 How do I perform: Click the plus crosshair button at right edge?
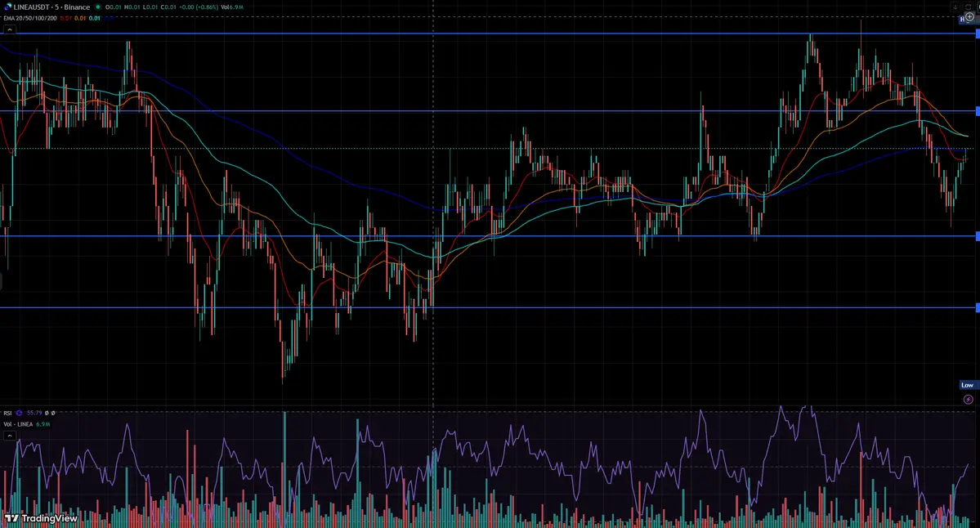pyautogui.click(x=969, y=17)
